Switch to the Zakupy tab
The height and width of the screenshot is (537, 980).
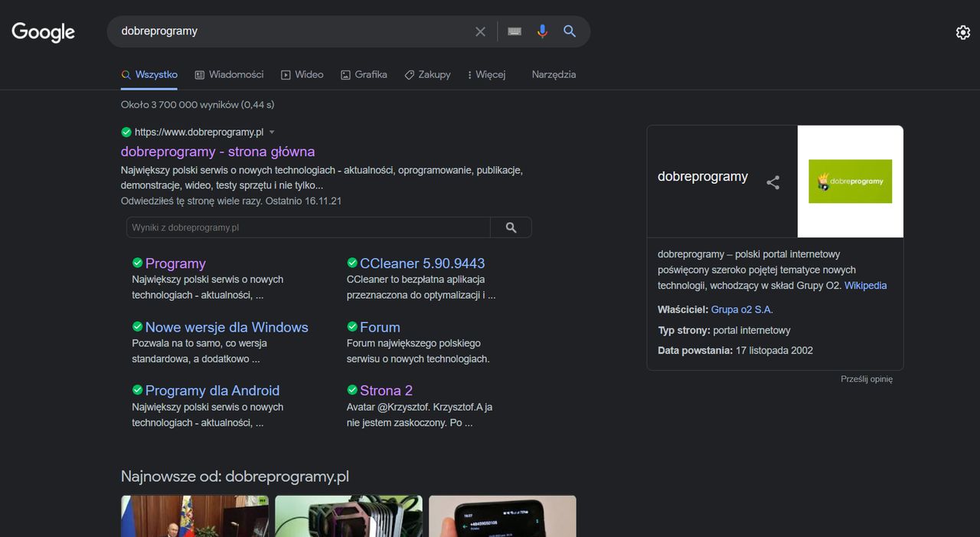[x=427, y=74]
